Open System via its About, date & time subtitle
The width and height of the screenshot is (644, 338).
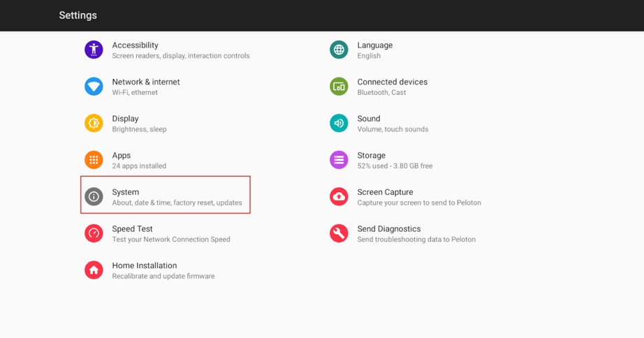pyautogui.click(x=177, y=203)
